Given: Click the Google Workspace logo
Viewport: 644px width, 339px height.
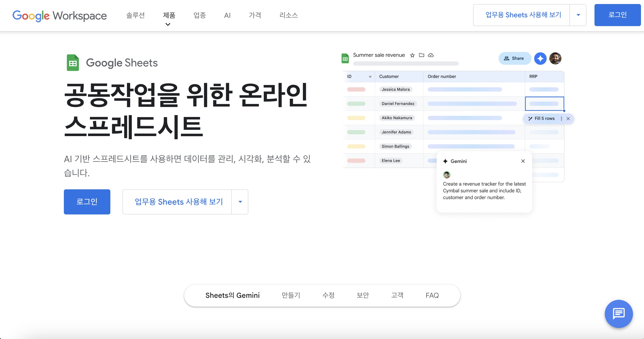Looking at the screenshot, I should [60, 16].
